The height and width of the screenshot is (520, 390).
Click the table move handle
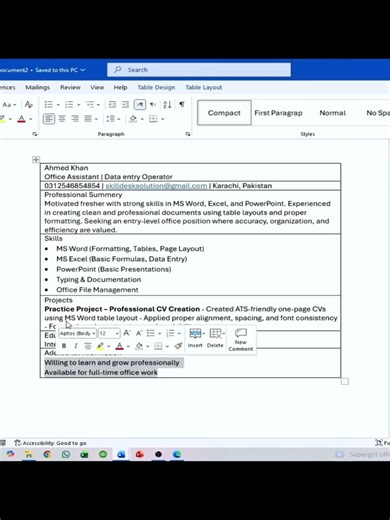click(x=36, y=159)
